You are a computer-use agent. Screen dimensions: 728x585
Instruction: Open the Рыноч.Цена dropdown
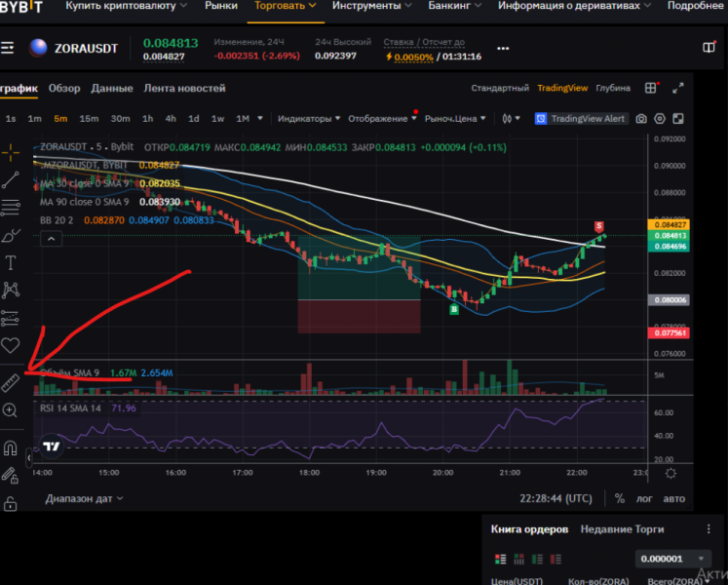point(455,119)
